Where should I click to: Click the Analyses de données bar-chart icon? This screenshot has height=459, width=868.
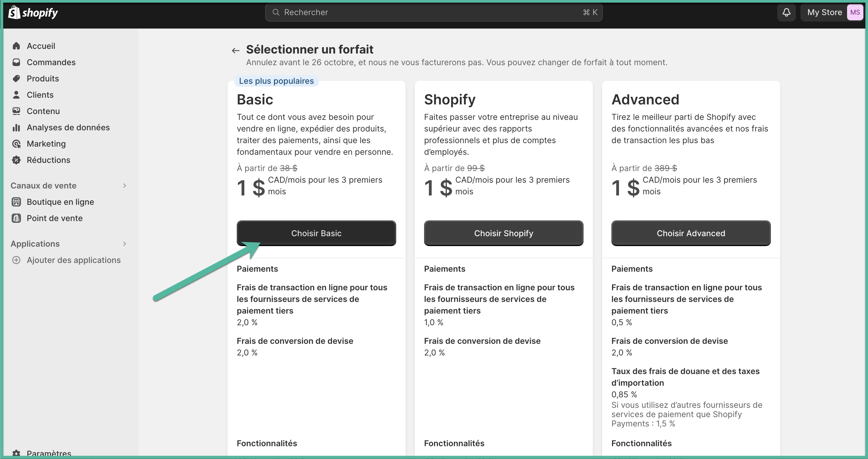16,127
